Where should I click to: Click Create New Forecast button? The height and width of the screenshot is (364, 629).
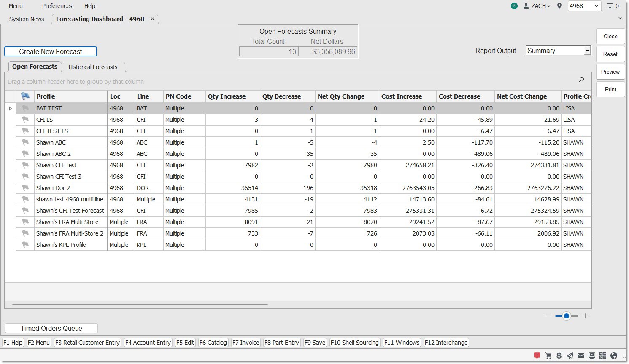click(51, 51)
